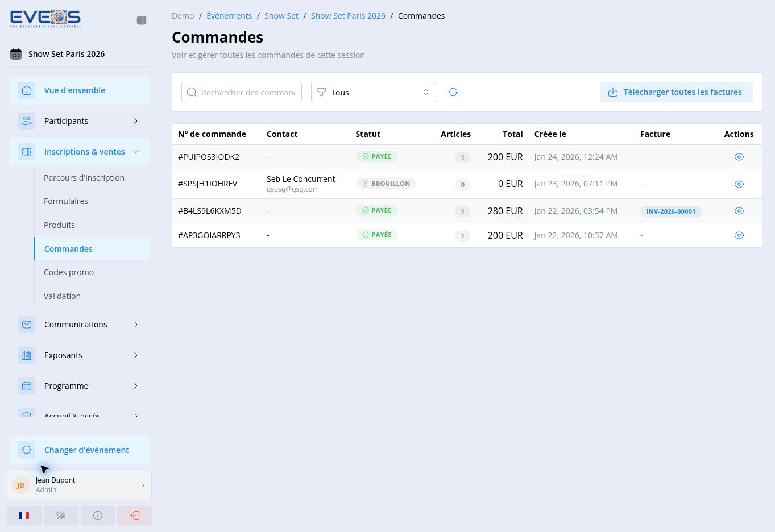Viewport: 775px width, 532px height.
Task: Click the refresh orders icon beside the filter
Action: (453, 92)
